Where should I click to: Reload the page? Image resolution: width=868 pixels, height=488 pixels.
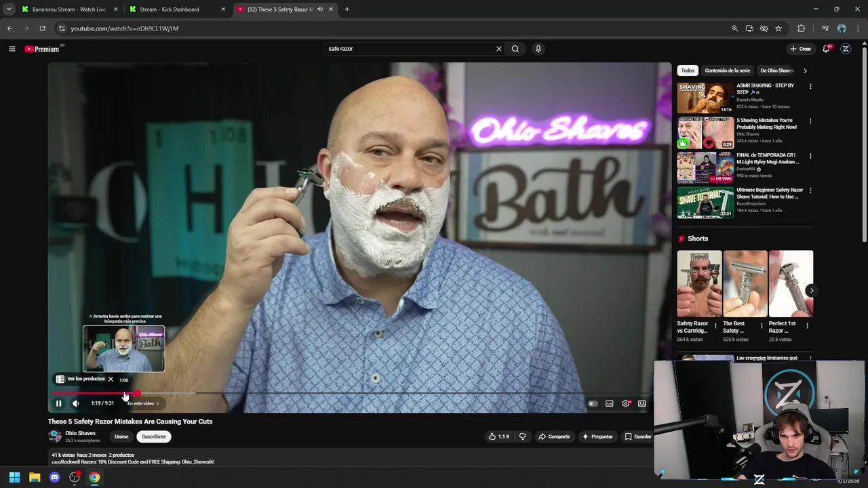pyautogui.click(x=42, y=28)
